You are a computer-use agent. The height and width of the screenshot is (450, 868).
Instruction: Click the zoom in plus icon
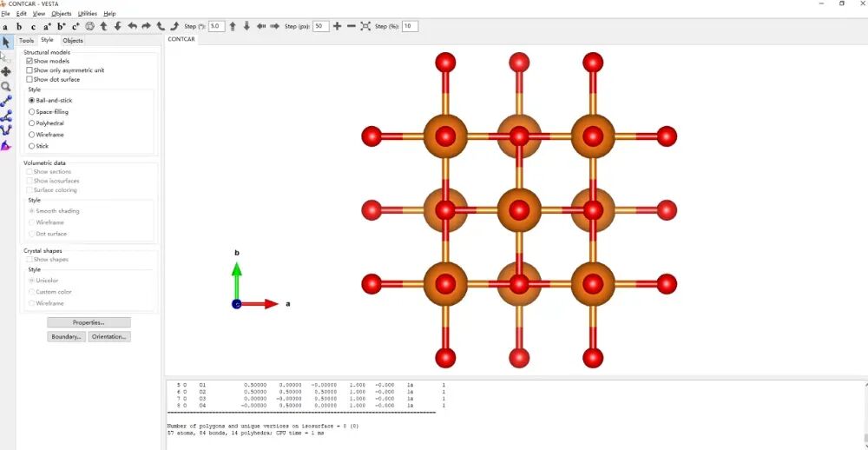pyautogui.click(x=338, y=27)
